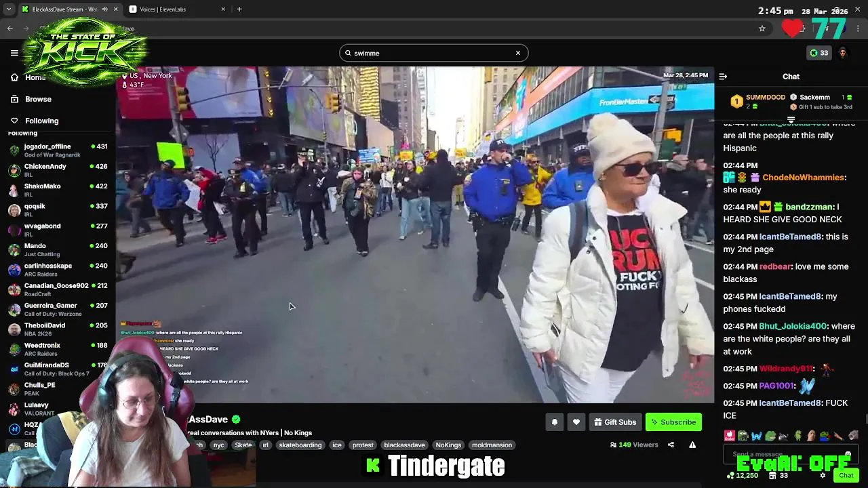Image resolution: width=868 pixels, height=488 pixels.
Task: Open channel points balance 12,250
Action: pyautogui.click(x=742, y=476)
